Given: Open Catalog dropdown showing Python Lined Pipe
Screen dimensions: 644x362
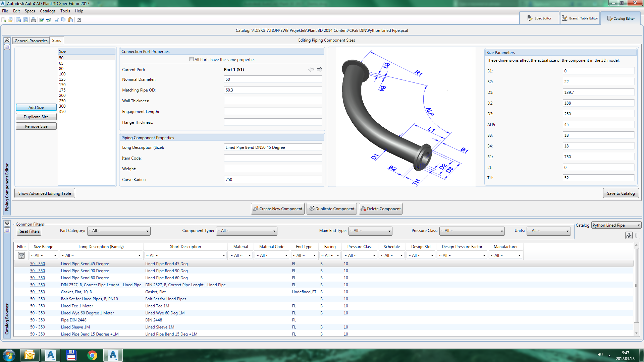Looking at the screenshot, I should click(616, 225).
